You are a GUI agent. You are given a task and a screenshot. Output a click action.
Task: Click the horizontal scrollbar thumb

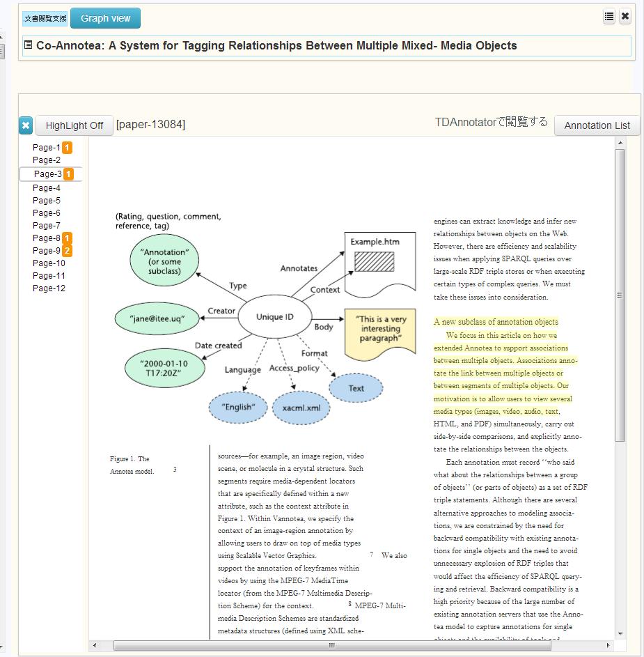click(x=332, y=646)
